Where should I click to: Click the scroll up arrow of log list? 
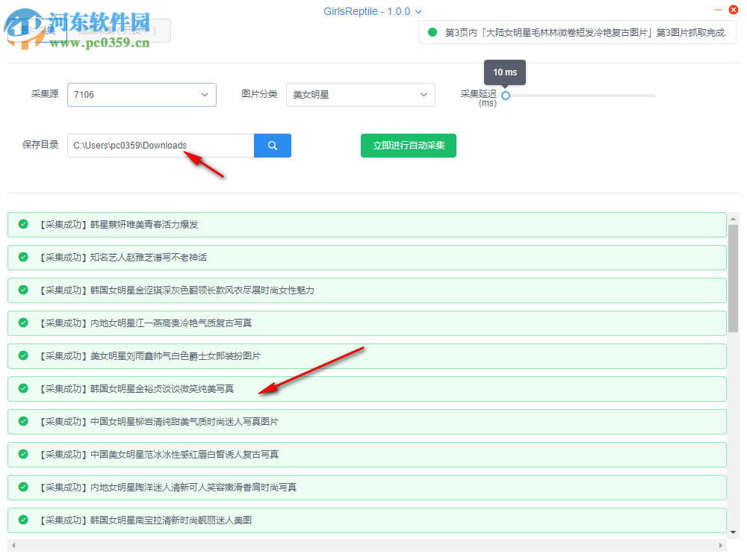(734, 219)
